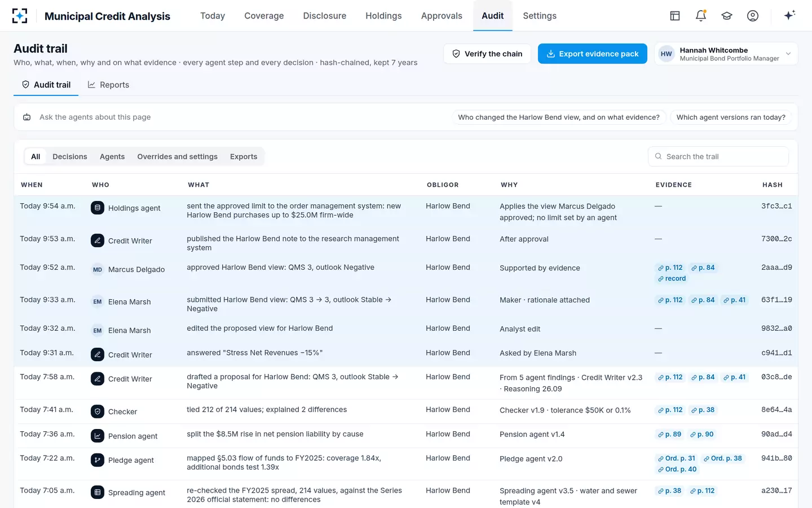Open Ord. p. 40 evidence link

pos(677,470)
